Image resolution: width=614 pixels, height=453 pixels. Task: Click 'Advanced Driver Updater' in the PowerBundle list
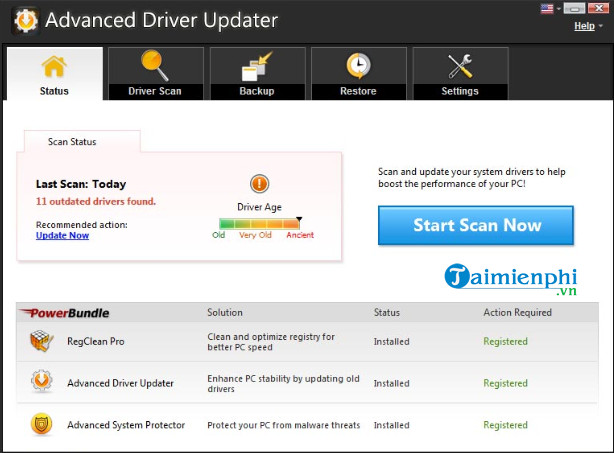click(120, 383)
